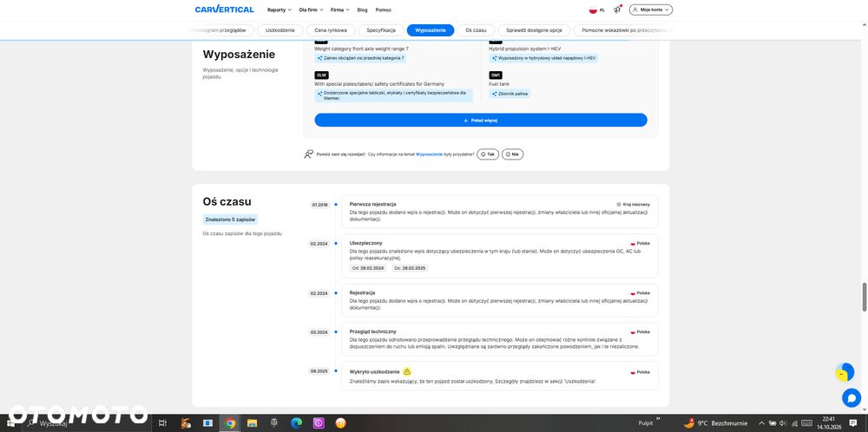Click the Znaleziono 5 zapisów badge

[x=230, y=219]
